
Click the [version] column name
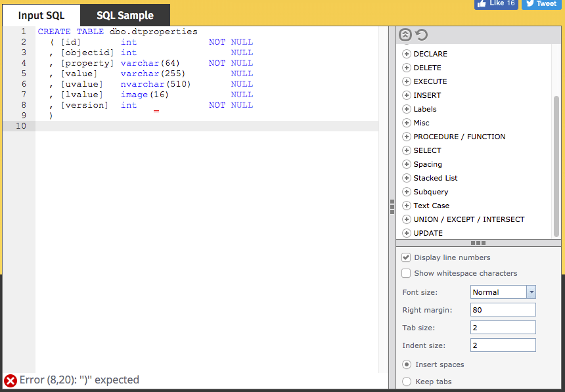84,105
